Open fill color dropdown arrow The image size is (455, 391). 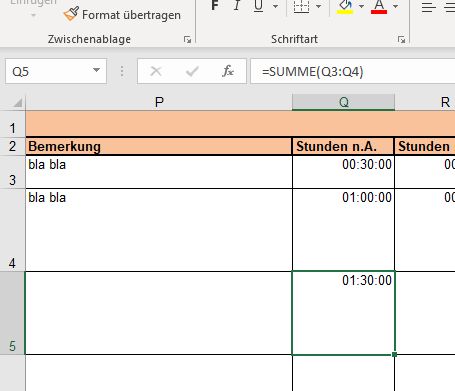point(361,6)
